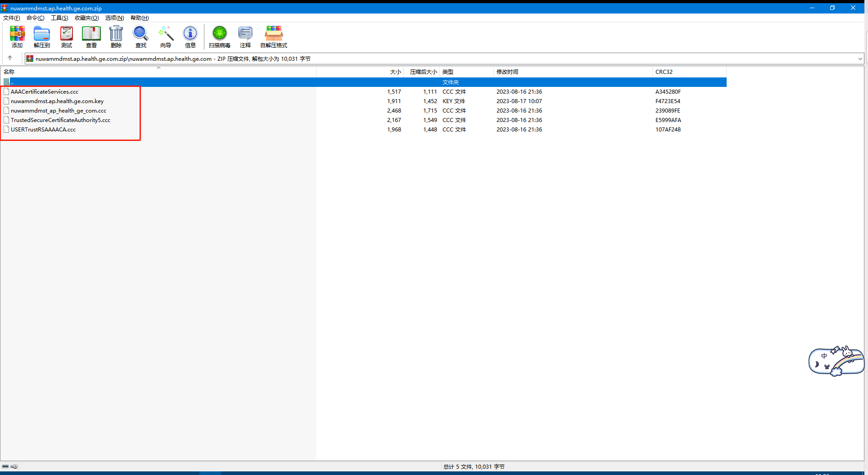Click the file icon of nuwammdmst.ap.health.ge.com.key
The height and width of the screenshot is (475, 868).
click(x=6, y=101)
